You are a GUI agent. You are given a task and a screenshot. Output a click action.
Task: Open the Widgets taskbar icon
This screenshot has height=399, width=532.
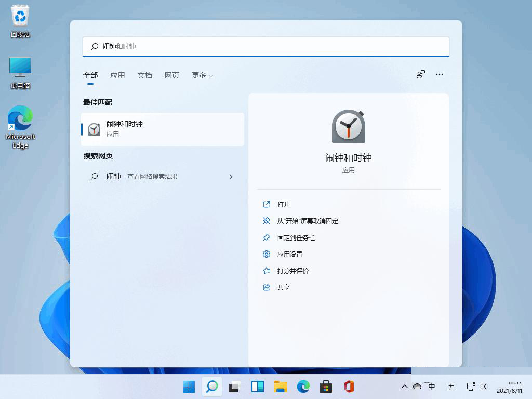tap(258, 387)
